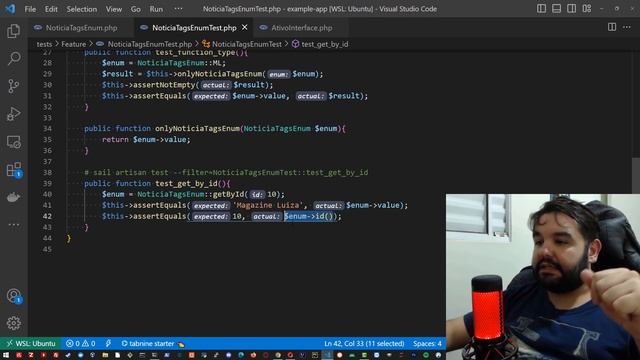This screenshot has width=640, height=360.
Task: Switch to NoticiaTagsEnum.php tab
Action: 81,28
